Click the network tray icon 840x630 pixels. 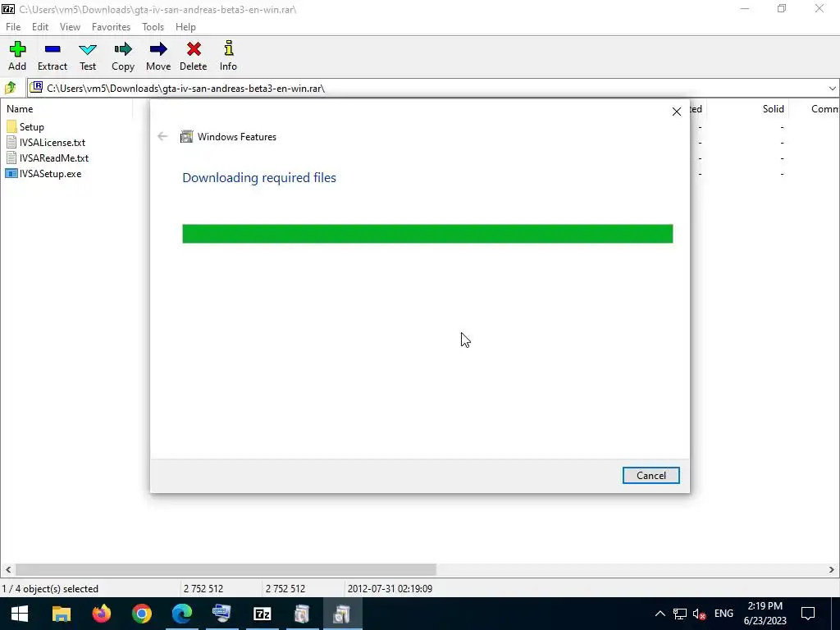[x=680, y=614]
